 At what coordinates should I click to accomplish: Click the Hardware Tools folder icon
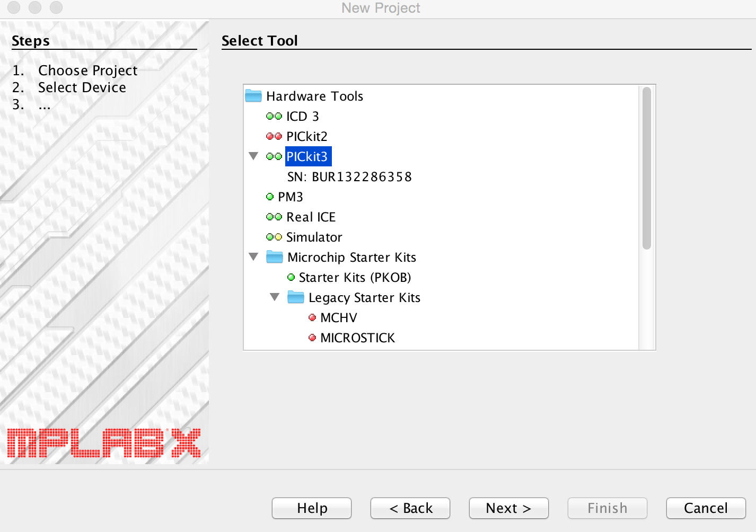(x=253, y=96)
